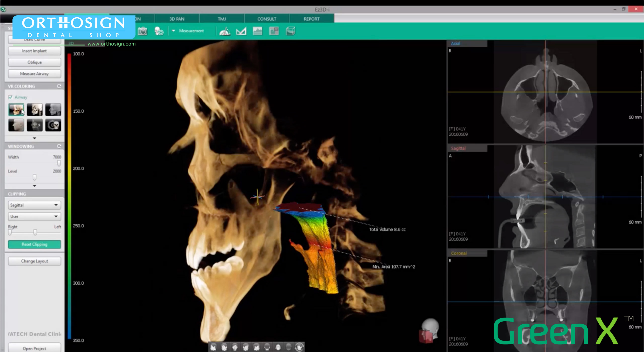This screenshot has height=352, width=644.
Task: Click the Width value 7000
Action: [x=57, y=157]
